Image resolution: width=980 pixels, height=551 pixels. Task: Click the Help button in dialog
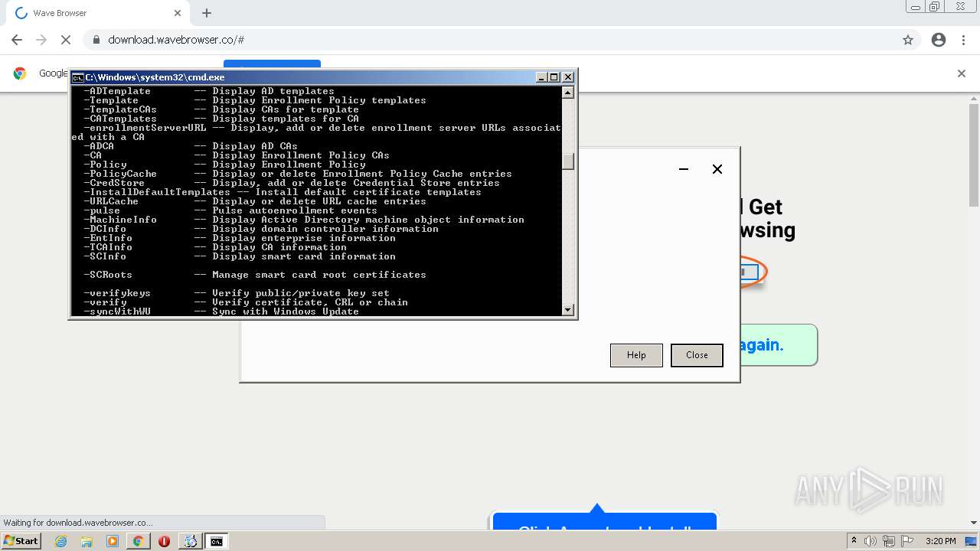636,355
